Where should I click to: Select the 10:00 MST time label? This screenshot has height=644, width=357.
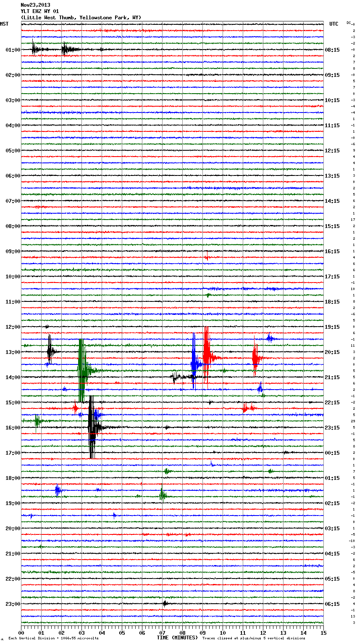(x=13, y=277)
